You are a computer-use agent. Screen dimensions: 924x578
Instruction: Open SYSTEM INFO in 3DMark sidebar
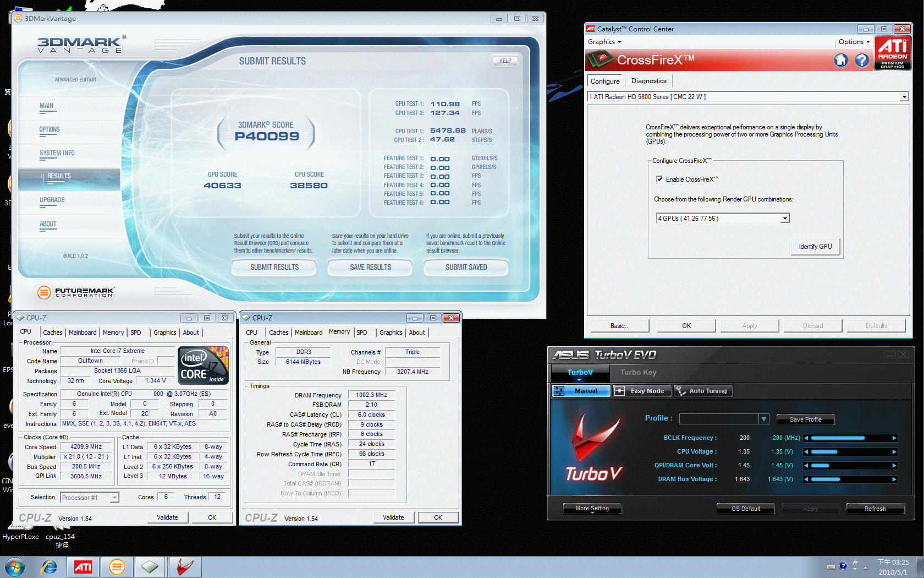point(57,153)
